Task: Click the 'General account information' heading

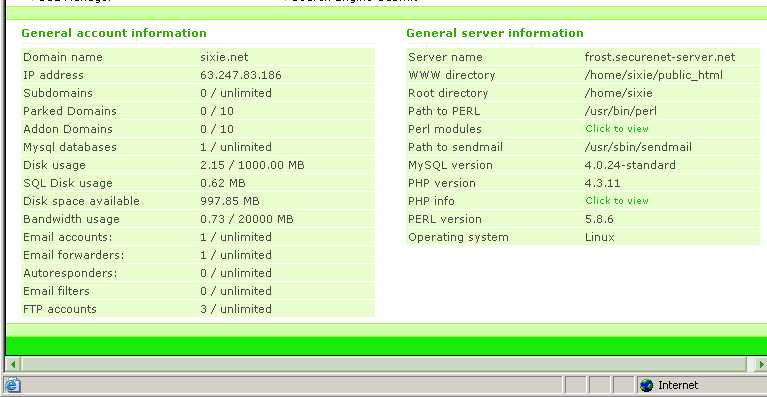Action: (x=114, y=33)
